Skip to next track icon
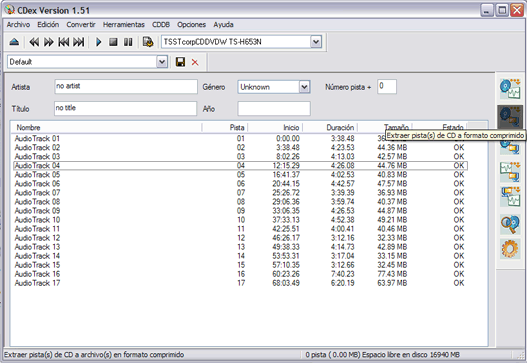The height and width of the screenshot is (363, 527). pyautogui.click(x=79, y=42)
